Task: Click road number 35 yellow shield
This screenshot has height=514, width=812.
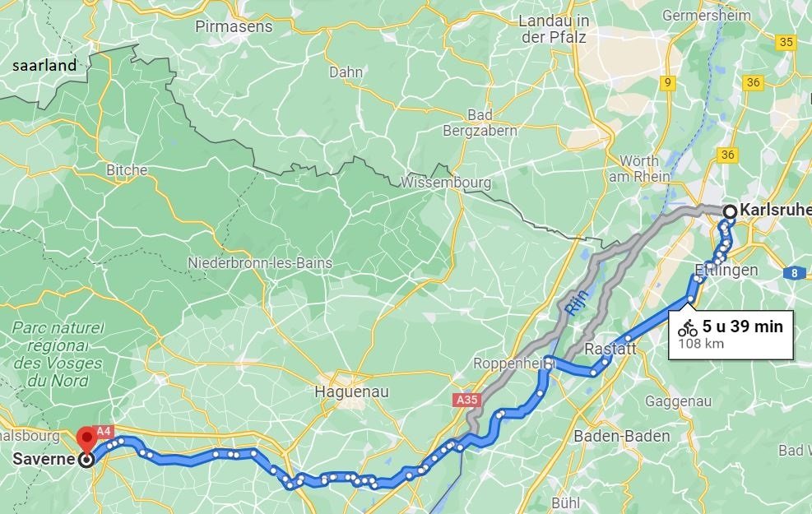Action: 786,42
